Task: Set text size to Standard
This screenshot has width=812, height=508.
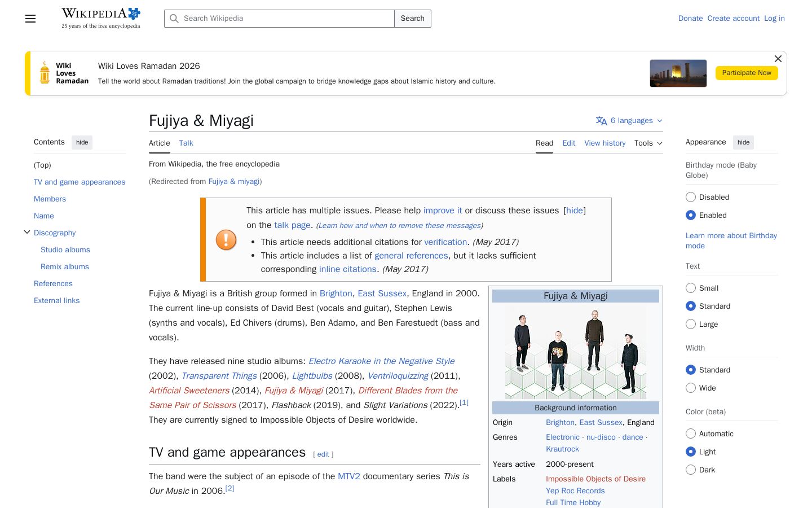Action: tap(691, 306)
